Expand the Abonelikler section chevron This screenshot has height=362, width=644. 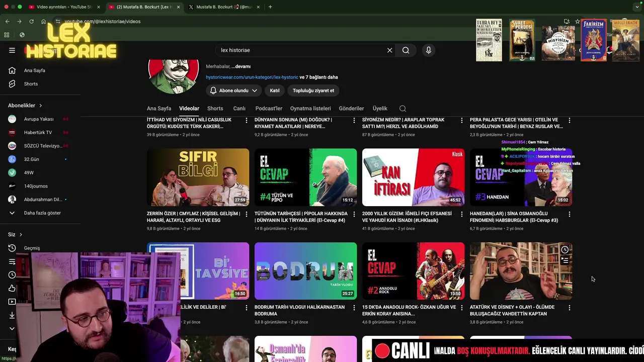(40, 106)
